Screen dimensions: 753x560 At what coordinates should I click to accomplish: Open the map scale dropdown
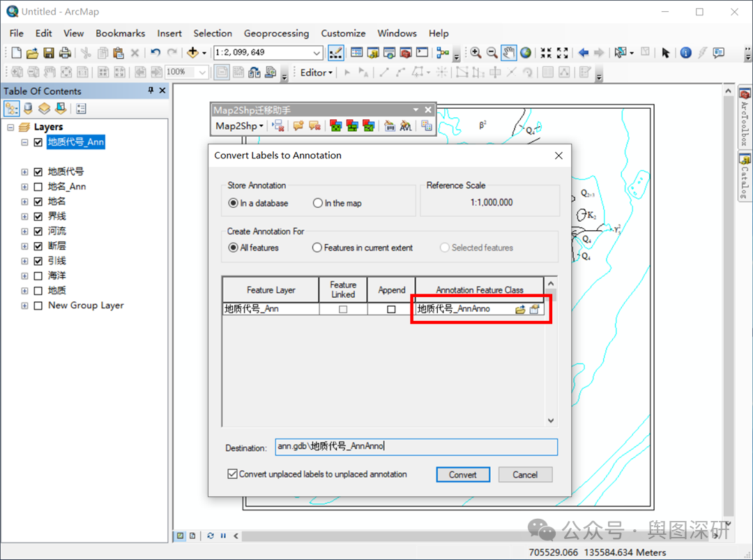click(317, 53)
